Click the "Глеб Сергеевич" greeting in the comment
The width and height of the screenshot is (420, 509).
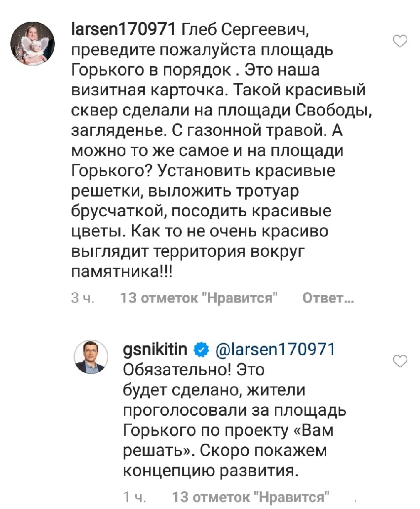click(x=244, y=30)
